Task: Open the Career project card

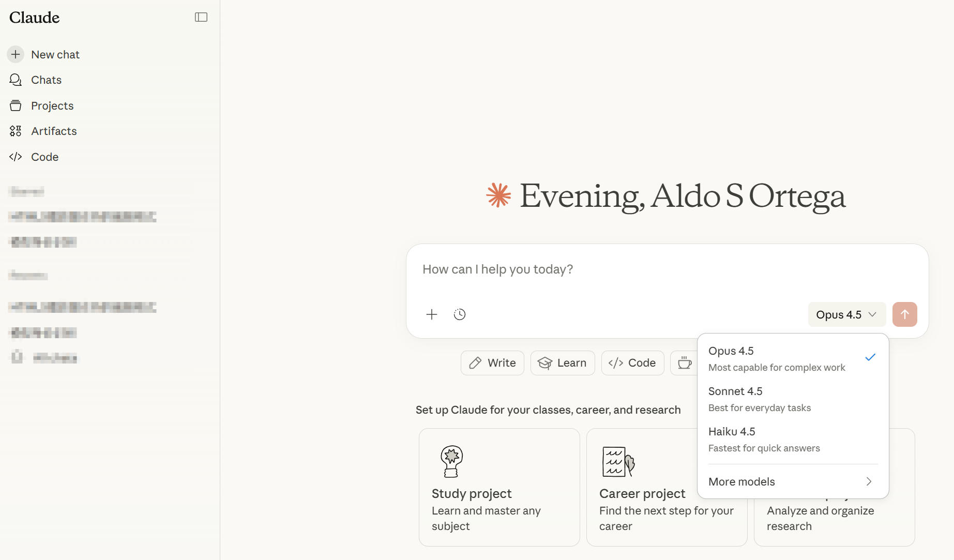Action: (667, 487)
